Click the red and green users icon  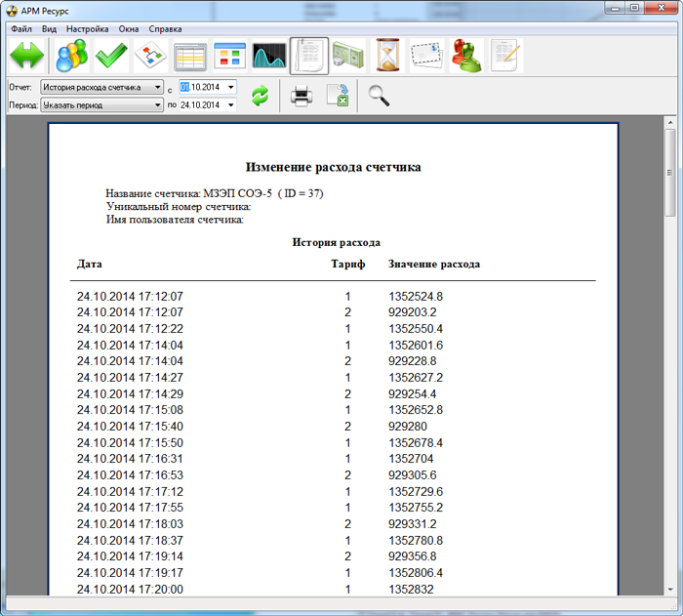coord(466,56)
